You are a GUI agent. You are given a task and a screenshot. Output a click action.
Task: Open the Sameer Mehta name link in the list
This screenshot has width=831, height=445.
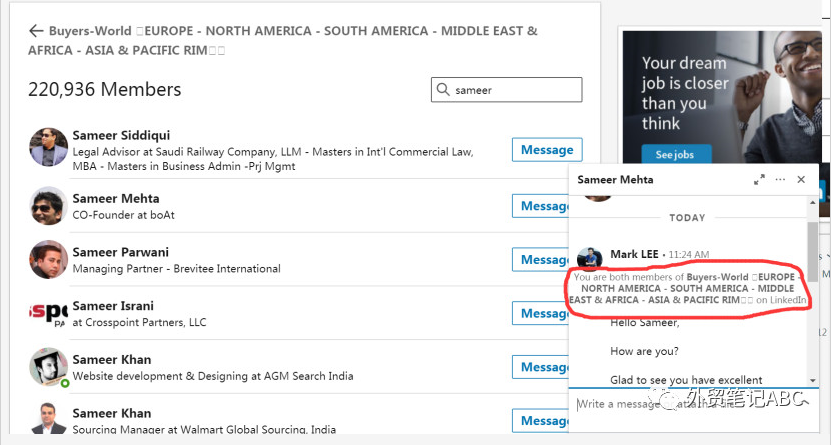click(116, 198)
